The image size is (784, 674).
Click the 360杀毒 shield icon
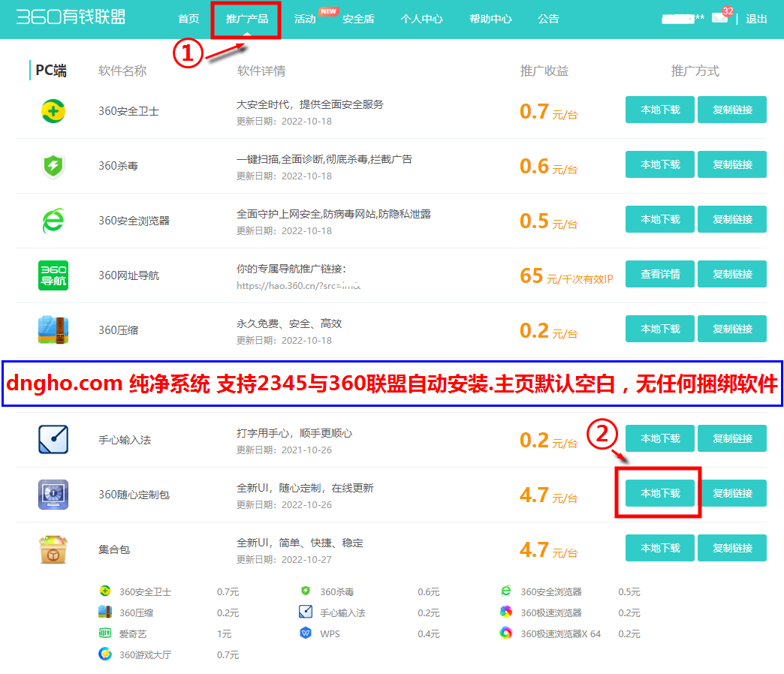coord(53,166)
